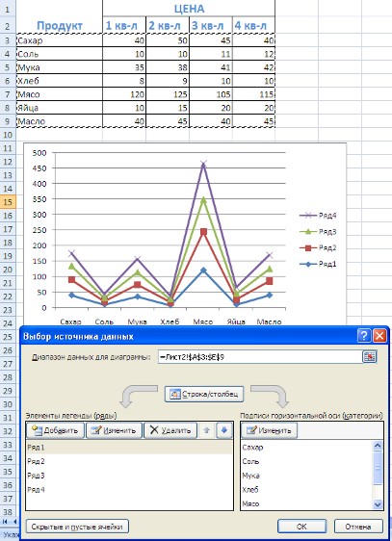The image size is (392, 541).
Task: Select the Яйца cell in the table
Action: 60,108
